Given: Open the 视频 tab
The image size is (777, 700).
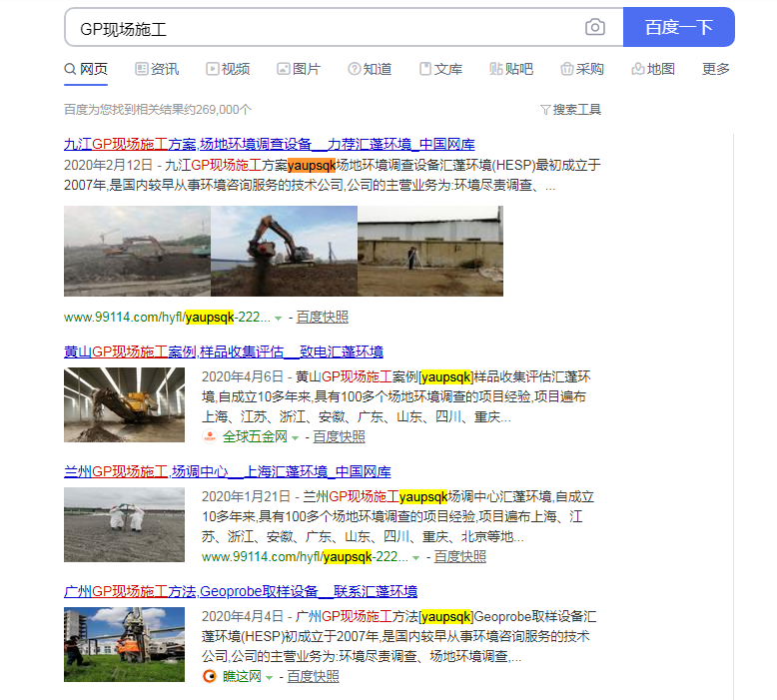Looking at the screenshot, I should 228,69.
